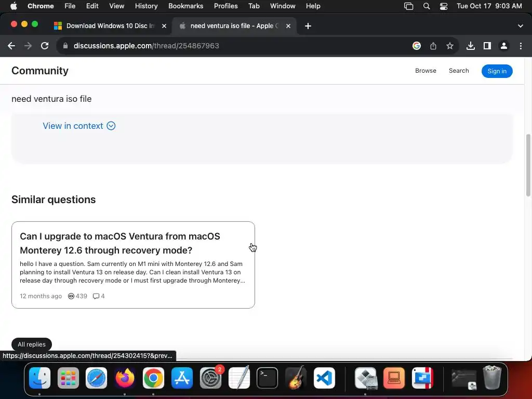Open Launchpad from the Dock
This screenshot has height=399, width=532.
68,378
